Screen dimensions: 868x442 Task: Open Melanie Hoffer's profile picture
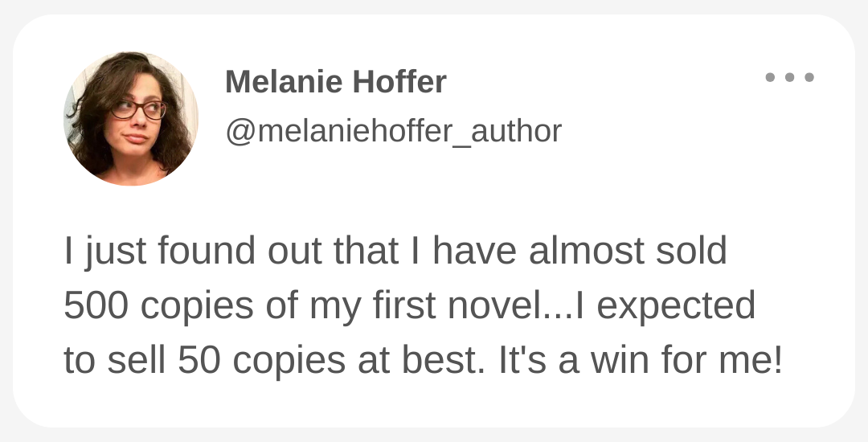tap(131, 118)
